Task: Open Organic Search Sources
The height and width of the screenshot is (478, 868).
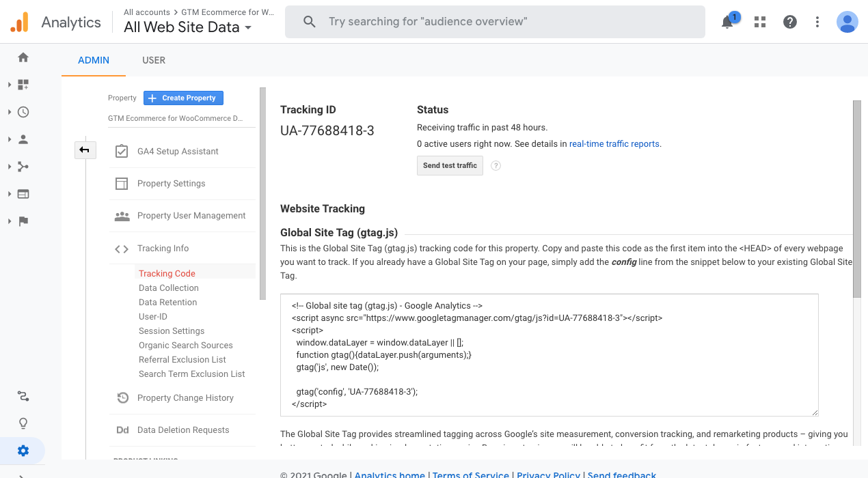Action: 186,346
